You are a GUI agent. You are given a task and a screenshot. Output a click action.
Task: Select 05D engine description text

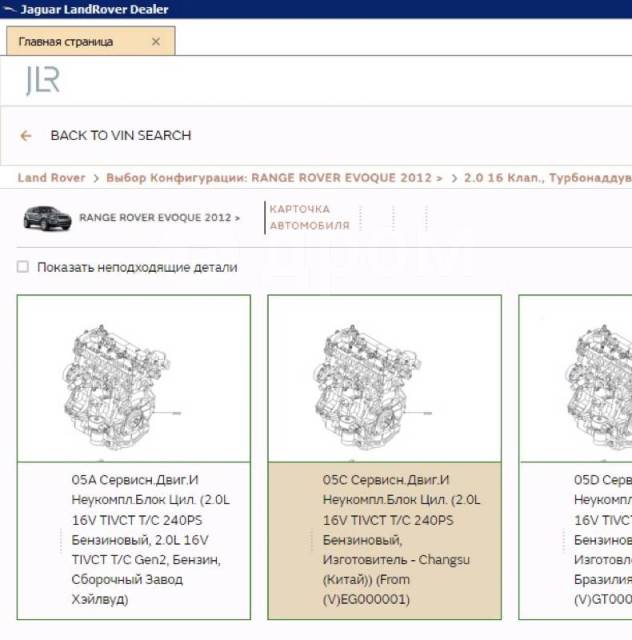(x=601, y=539)
